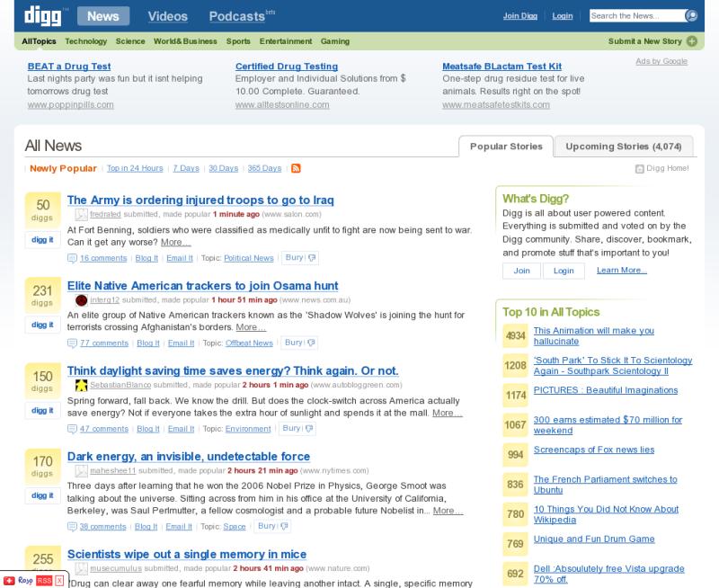
Task: Click the search magnifier icon
Action: (x=690, y=16)
